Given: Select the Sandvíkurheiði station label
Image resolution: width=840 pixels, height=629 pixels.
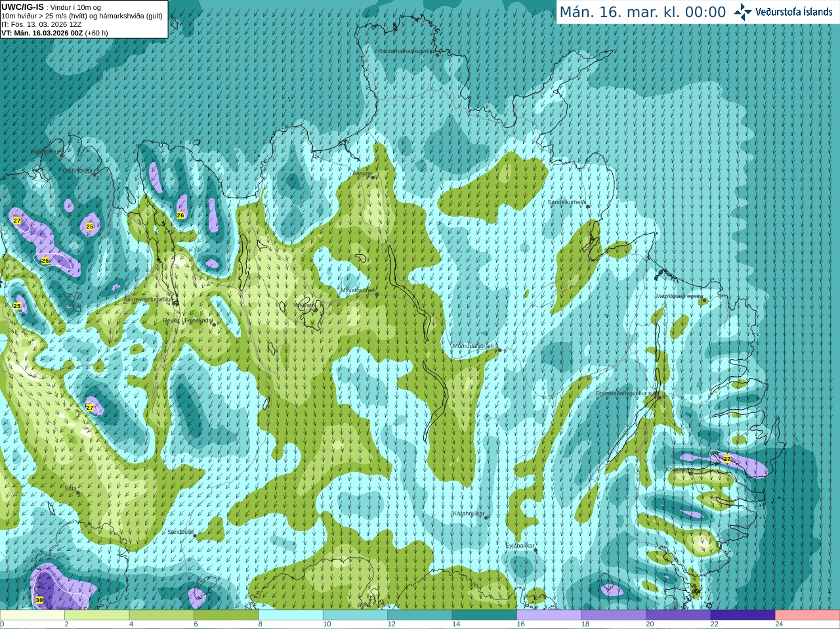Looking at the screenshot, I should coord(567,202).
